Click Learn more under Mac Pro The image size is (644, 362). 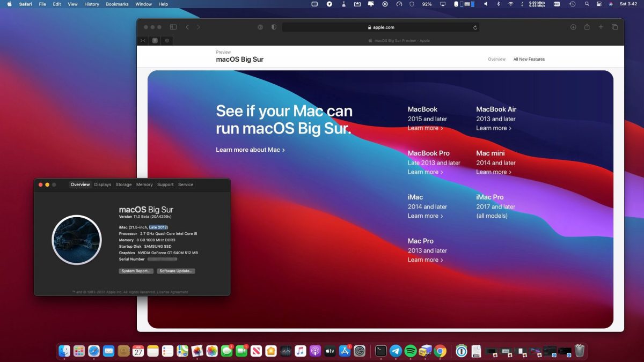(425, 260)
